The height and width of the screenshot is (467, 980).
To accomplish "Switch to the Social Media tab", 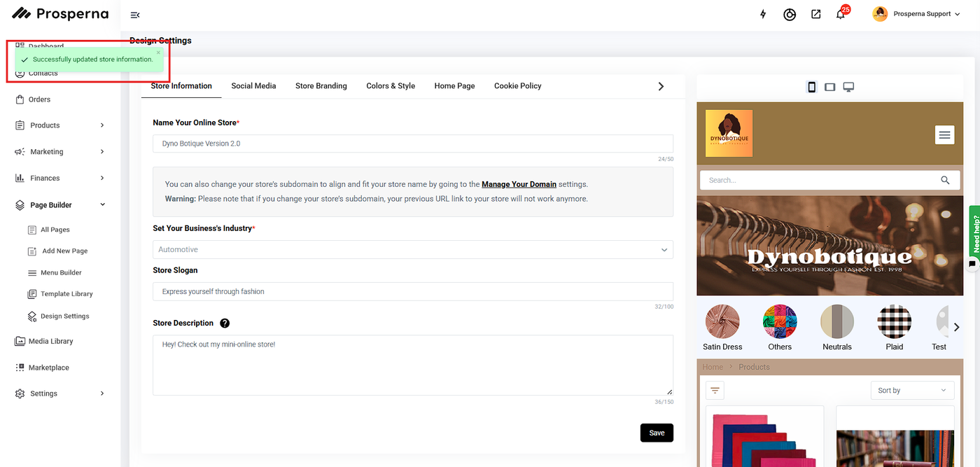I will [253, 86].
